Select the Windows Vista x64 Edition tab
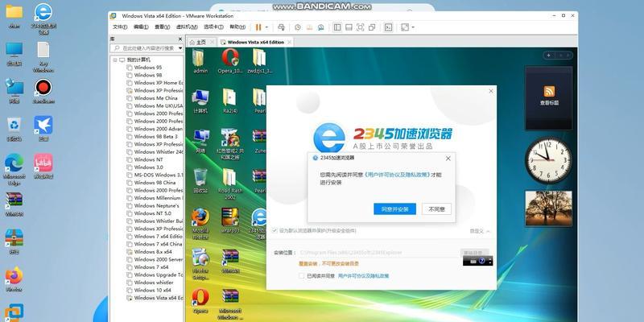 coord(255,42)
